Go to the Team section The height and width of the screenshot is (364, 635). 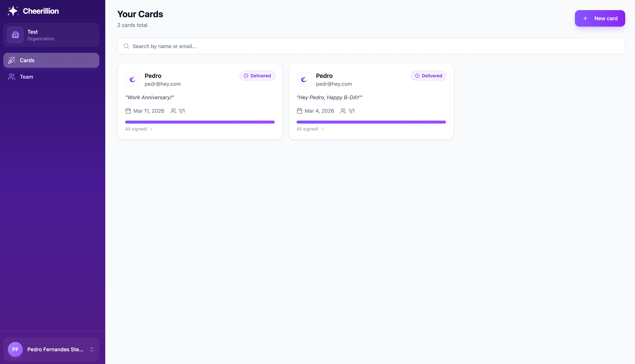26,77
